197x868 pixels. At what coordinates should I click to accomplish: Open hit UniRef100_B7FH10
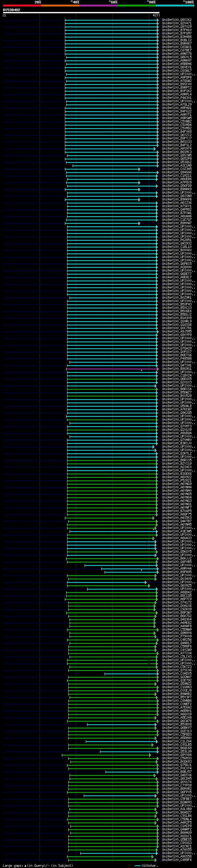click(176, 30)
